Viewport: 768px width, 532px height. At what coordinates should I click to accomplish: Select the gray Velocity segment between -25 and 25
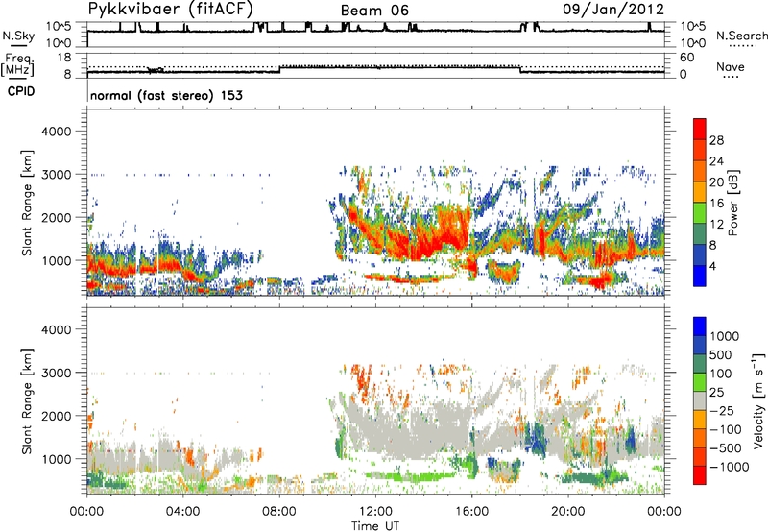(700, 400)
